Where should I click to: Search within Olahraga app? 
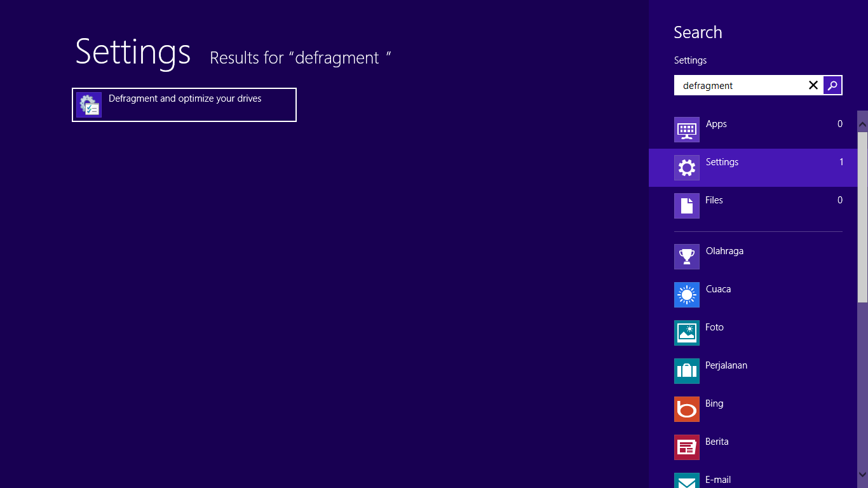[753, 257]
